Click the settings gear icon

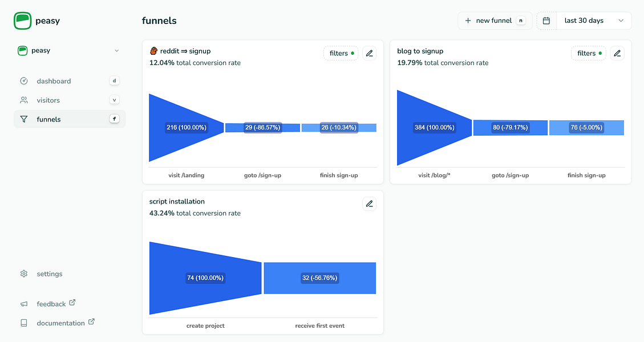(x=24, y=274)
